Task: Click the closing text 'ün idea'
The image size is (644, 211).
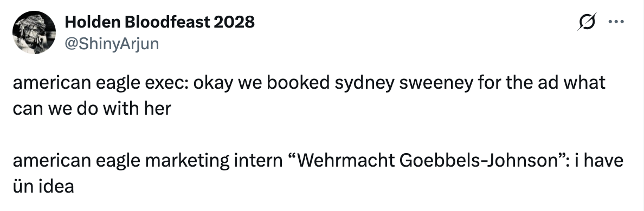Action: pos(43,187)
